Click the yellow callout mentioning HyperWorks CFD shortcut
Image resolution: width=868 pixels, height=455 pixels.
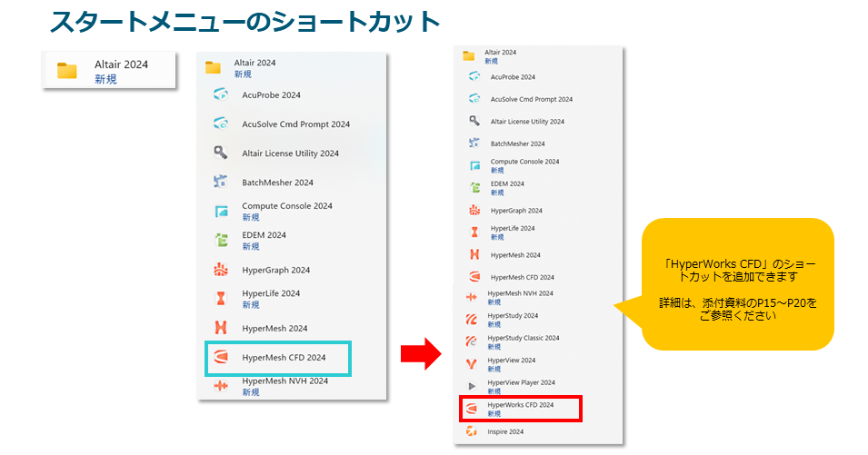(x=737, y=284)
